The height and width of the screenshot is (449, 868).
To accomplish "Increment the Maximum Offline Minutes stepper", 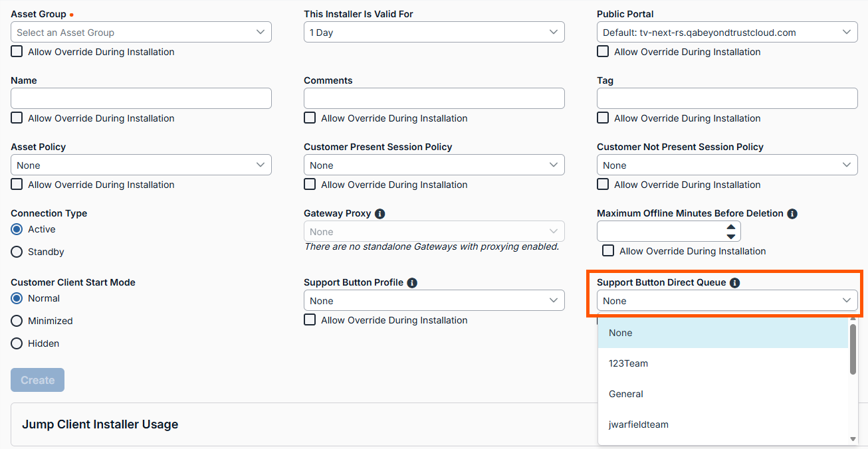I will tap(731, 226).
